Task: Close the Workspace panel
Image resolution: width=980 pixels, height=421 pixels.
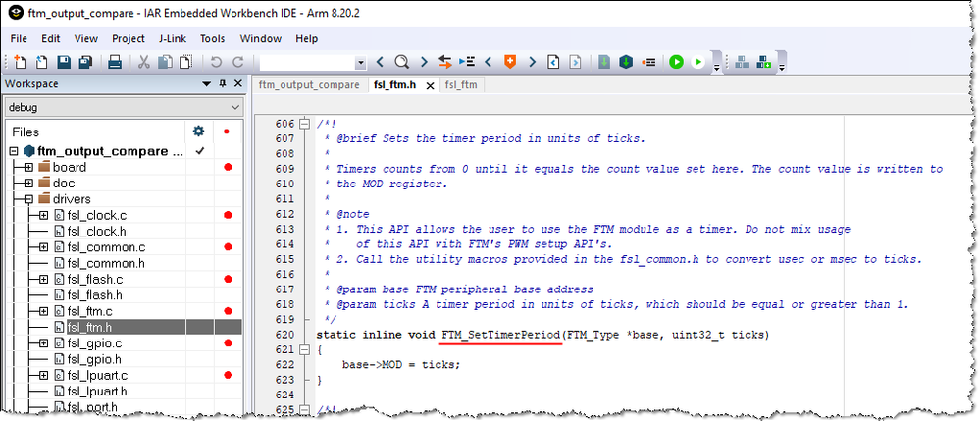Action: pos(237,83)
